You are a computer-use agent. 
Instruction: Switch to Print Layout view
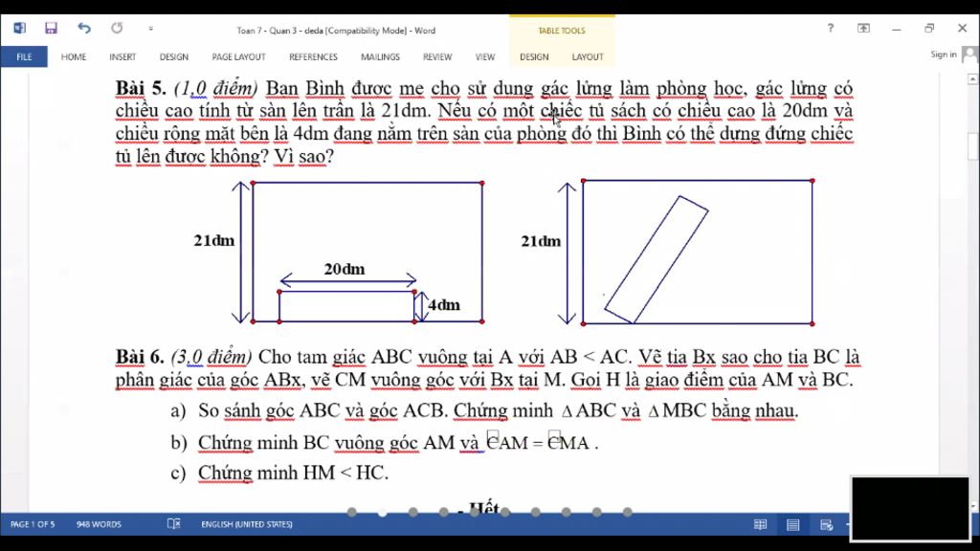coord(793,525)
